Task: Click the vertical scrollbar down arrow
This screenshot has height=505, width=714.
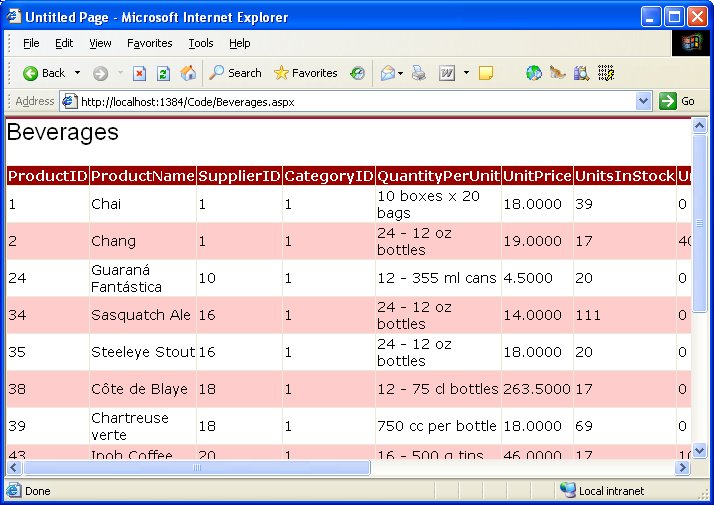Action: pyautogui.click(x=700, y=450)
